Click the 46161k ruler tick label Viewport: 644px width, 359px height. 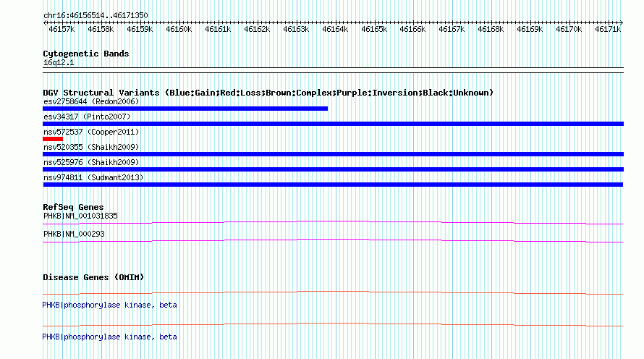218,29
